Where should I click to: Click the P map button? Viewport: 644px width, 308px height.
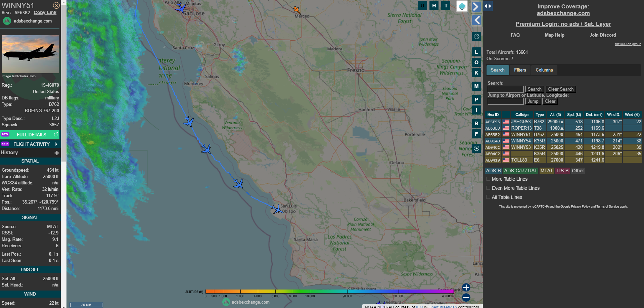[x=476, y=100]
